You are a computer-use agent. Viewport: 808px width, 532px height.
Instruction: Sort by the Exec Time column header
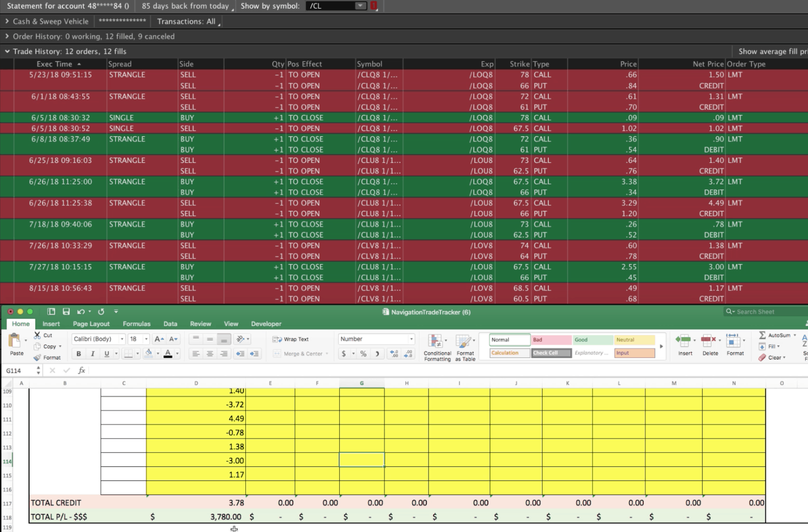tap(59, 64)
